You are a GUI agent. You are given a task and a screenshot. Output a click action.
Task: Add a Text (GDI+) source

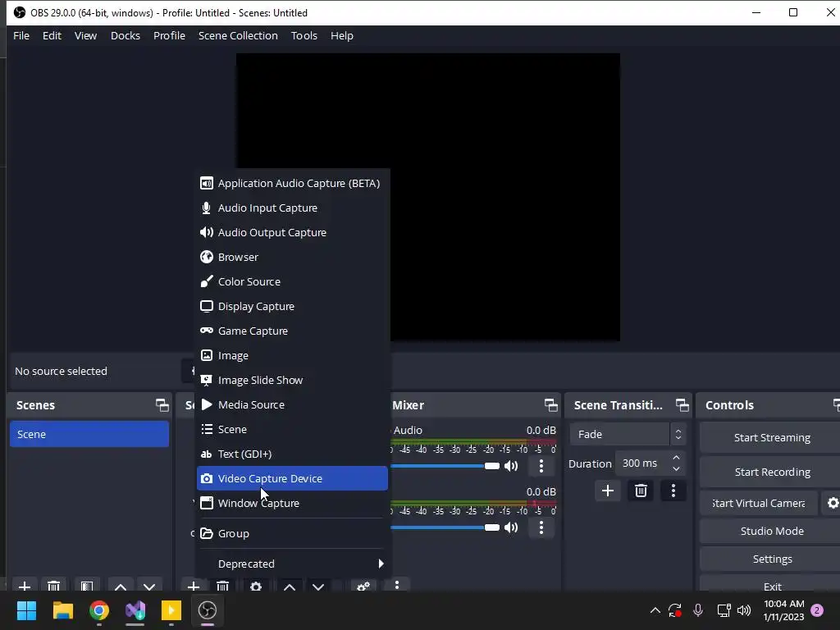[292, 454]
